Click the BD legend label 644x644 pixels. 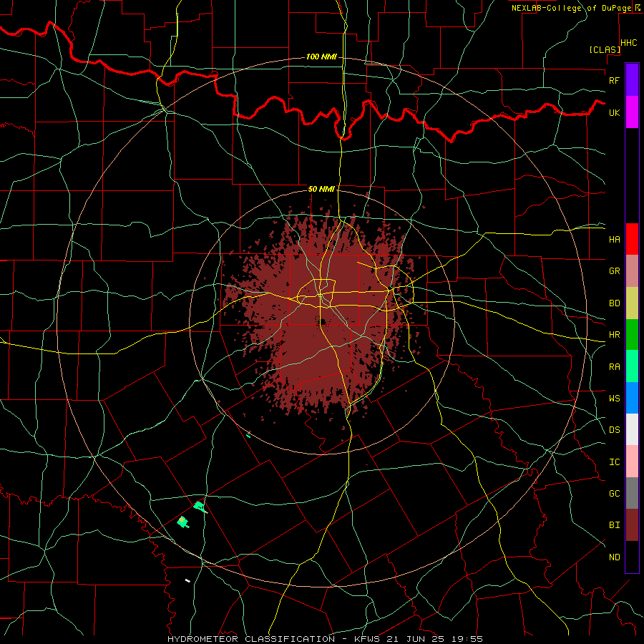pos(614,303)
